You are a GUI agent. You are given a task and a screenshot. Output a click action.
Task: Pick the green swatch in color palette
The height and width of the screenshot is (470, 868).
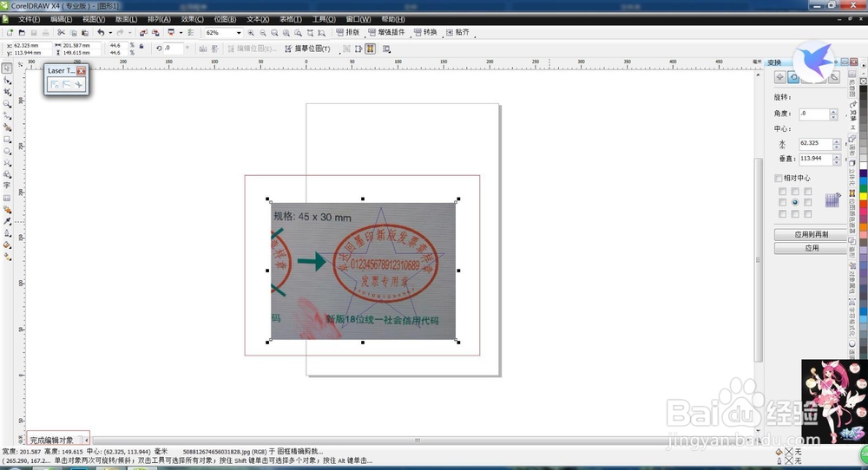864,189
